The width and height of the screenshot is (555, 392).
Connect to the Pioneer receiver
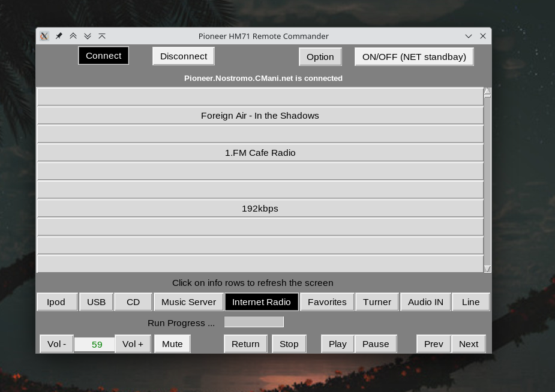tap(103, 56)
